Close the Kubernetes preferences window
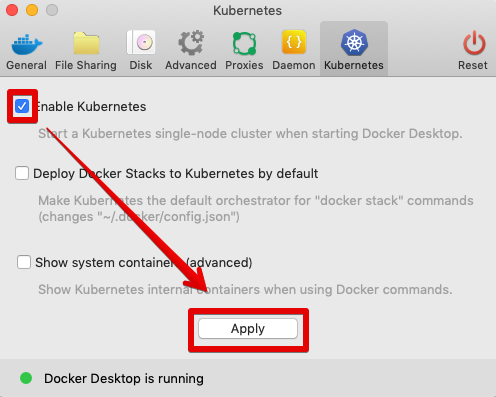 click(x=12, y=10)
